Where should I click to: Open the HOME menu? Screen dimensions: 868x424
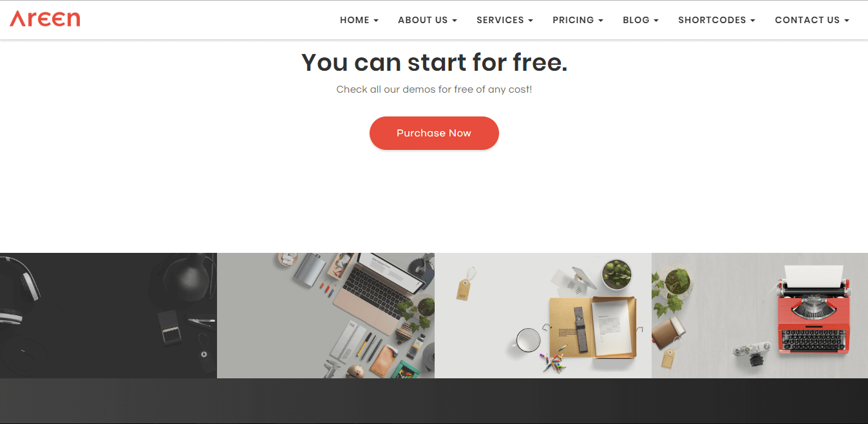359,20
